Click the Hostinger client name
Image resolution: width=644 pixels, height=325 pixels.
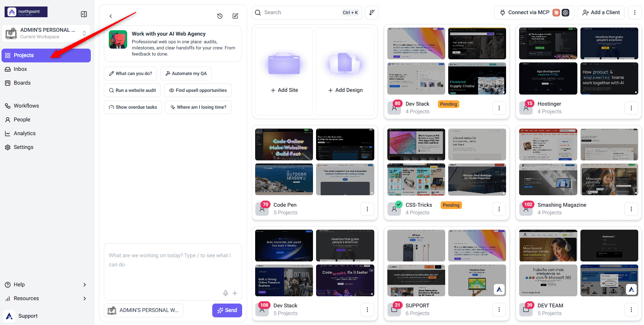pyautogui.click(x=549, y=104)
